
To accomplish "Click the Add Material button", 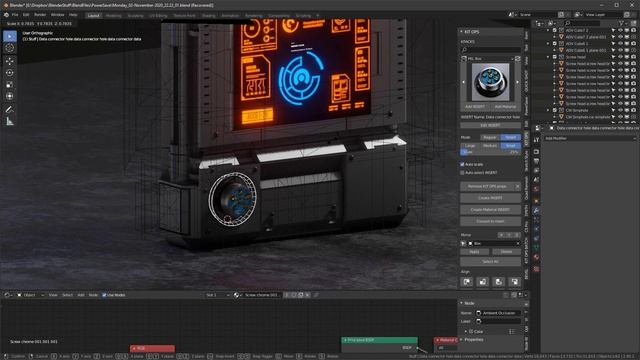I will [x=505, y=107].
